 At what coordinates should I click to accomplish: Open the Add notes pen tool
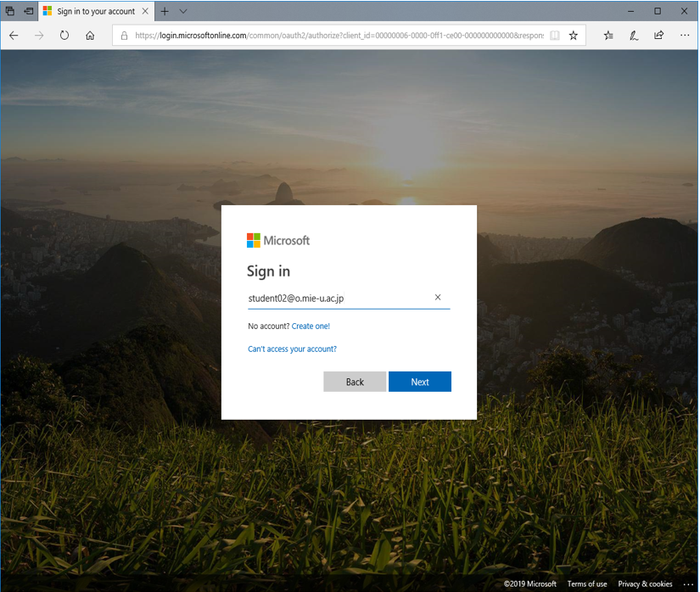tap(634, 36)
